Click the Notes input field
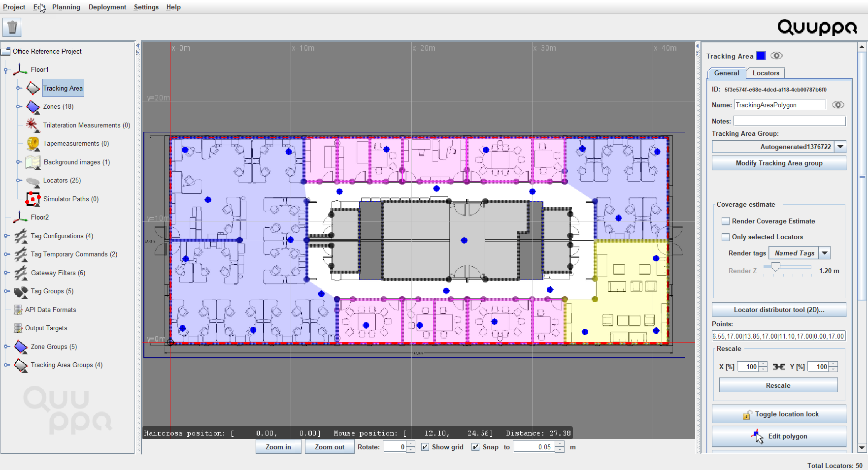The height and width of the screenshot is (470, 868). coord(789,121)
